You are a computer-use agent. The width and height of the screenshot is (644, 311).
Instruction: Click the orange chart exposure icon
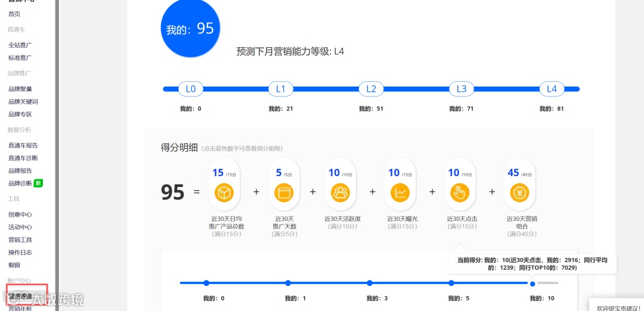[400, 193]
